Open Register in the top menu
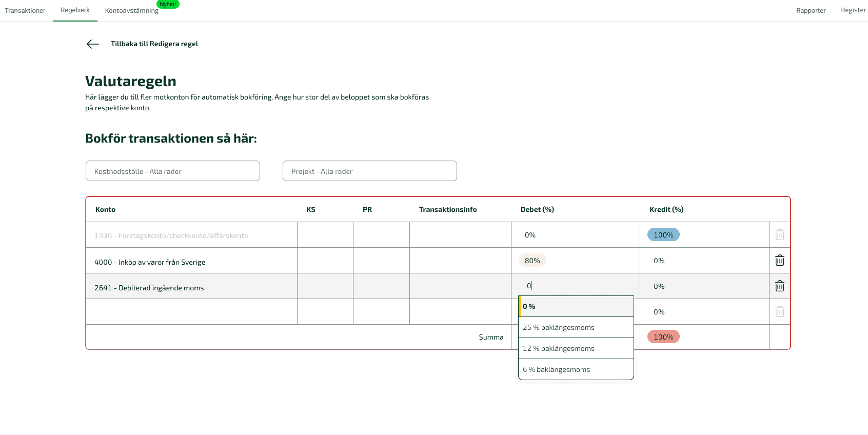 tap(853, 10)
